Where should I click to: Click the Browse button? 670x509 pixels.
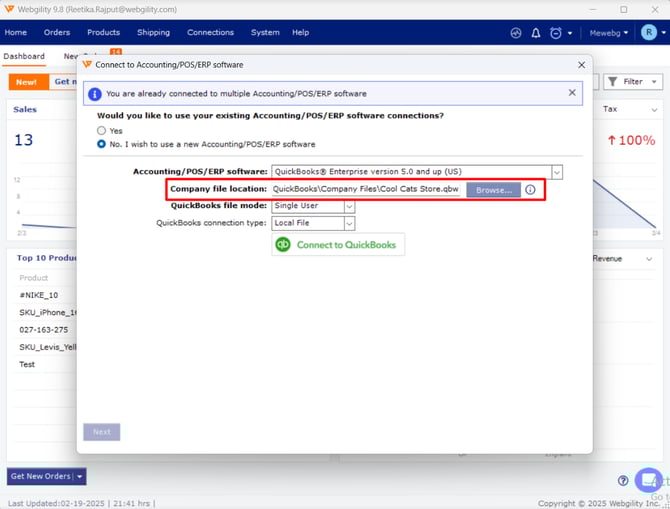493,189
